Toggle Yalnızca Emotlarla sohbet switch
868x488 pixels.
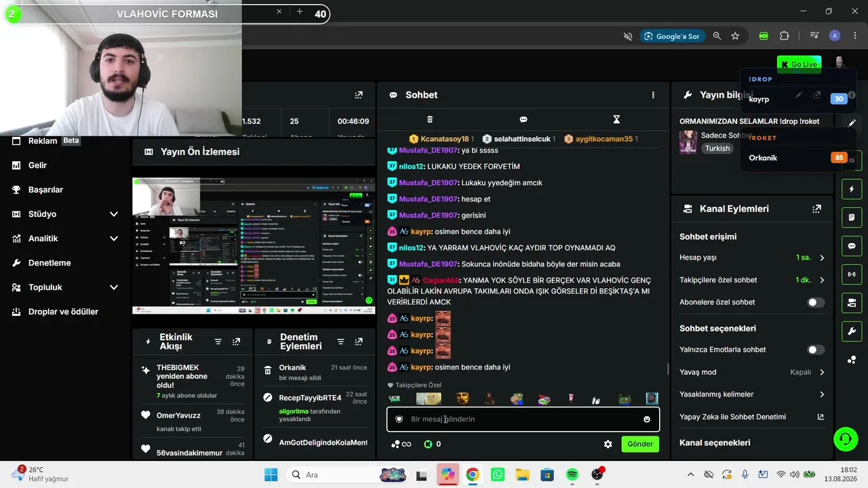(816, 350)
